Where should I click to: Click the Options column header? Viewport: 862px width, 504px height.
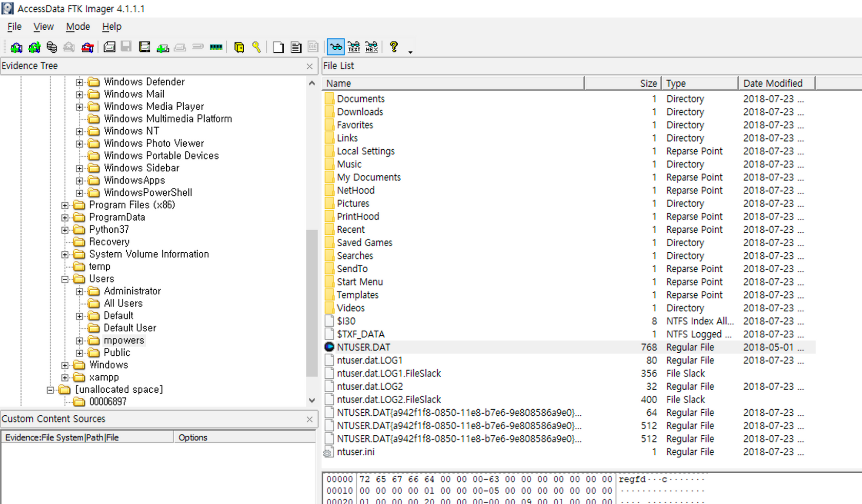245,437
